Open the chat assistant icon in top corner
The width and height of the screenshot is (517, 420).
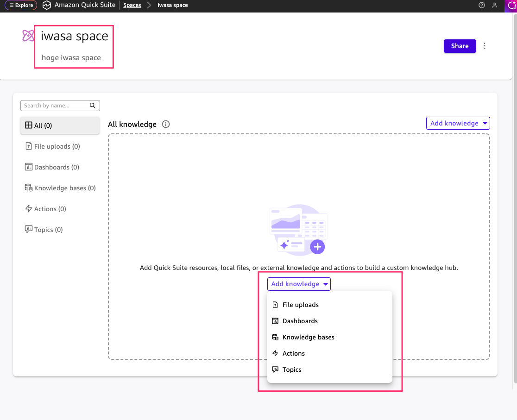[511, 6]
